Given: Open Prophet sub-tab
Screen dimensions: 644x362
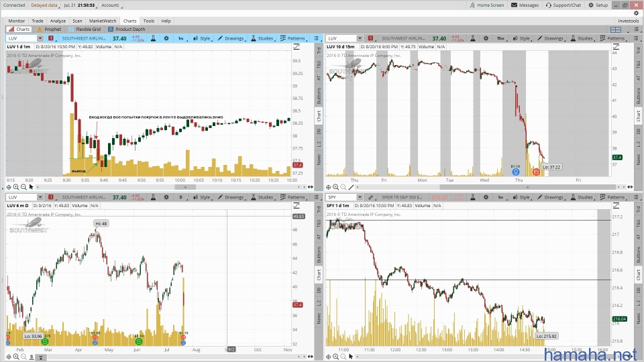Looking at the screenshot, I should (49, 29).
